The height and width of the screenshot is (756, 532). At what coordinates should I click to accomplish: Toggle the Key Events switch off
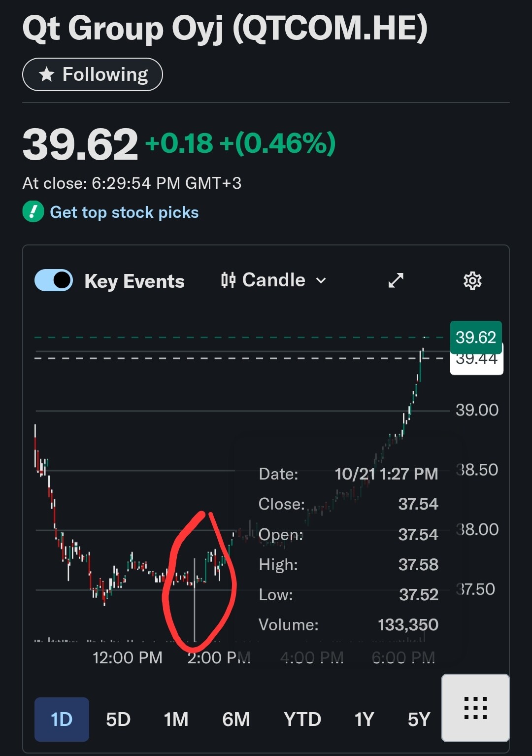[x=54, y=280]
